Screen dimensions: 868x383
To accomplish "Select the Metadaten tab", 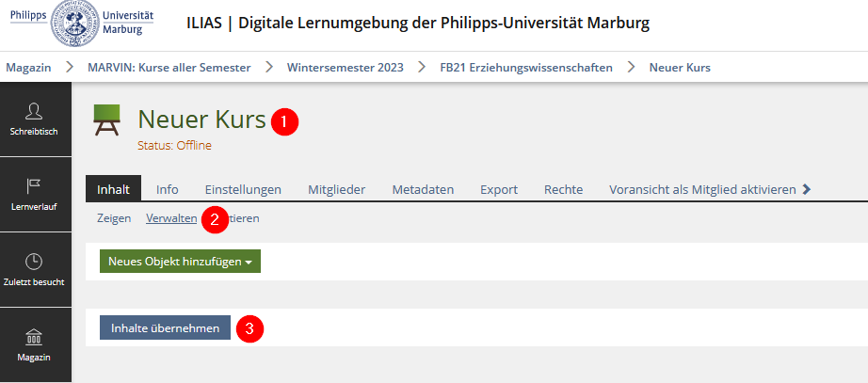I will click(x=423, y=189).
